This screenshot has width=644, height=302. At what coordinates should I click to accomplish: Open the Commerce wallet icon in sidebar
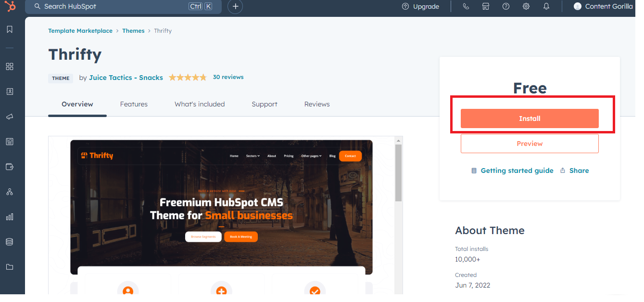[10, 167]
